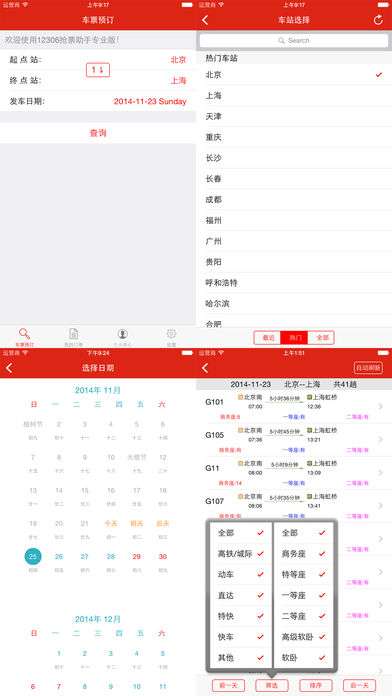Click the 自动刷新 auto refresh button

368,368
